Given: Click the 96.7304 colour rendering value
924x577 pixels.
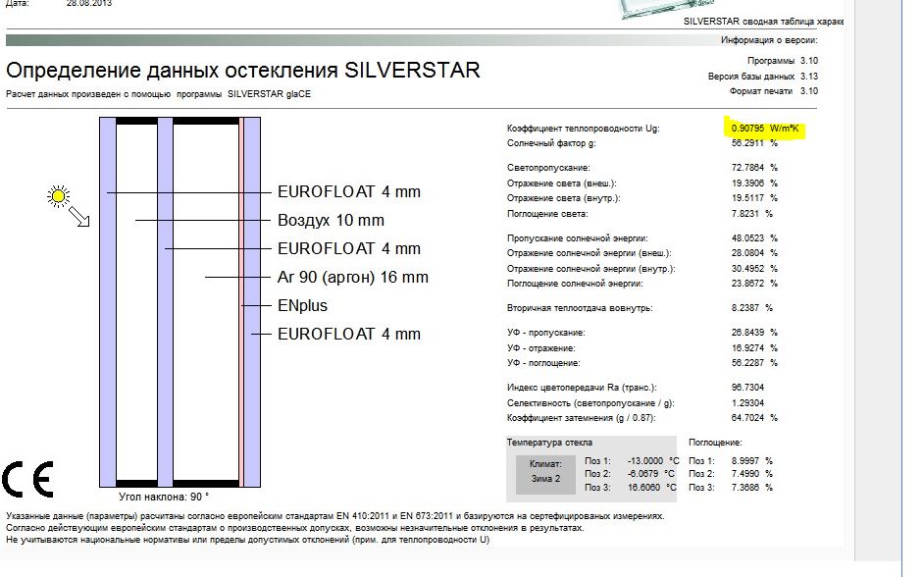Looking at the screenshot, I should 747,388.
